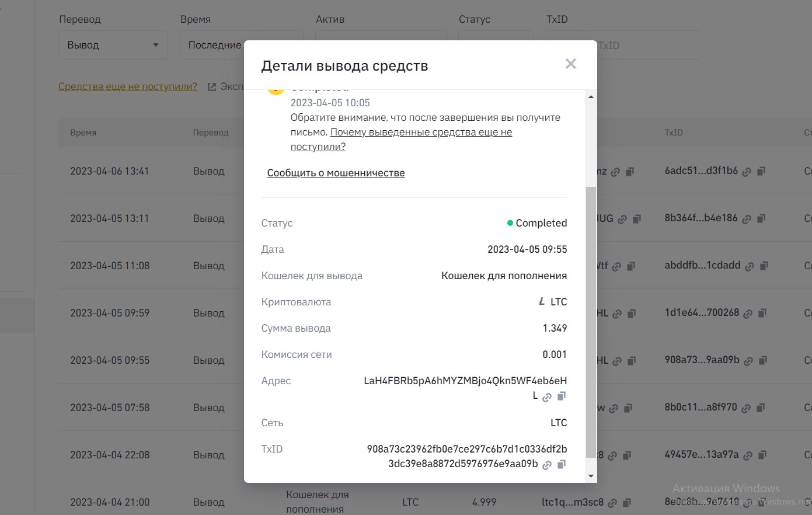Image resolution: width=812 pixels, height=515 pixels.
Task: Copy address in 2023-04-05 11:08 row
Action: click(x=631, y=267)
